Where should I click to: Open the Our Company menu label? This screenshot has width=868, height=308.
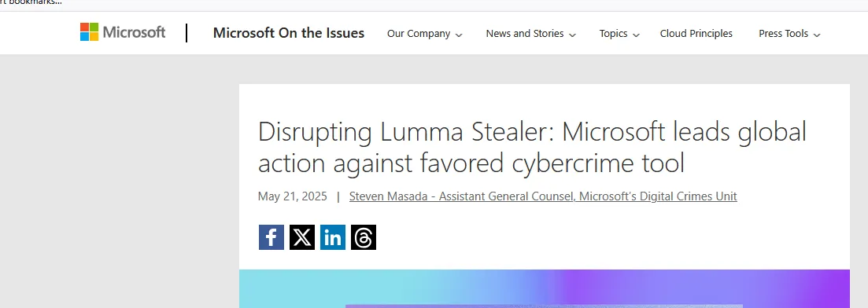419,34
